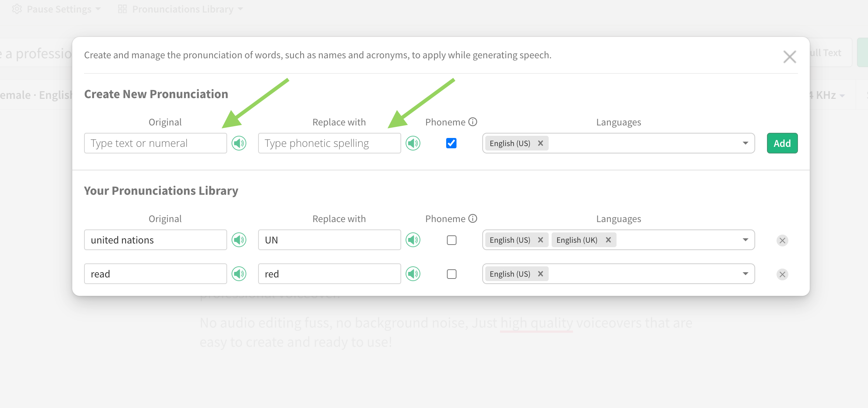Expand Languages dropdown for 'united nations' row

point(747,240)
